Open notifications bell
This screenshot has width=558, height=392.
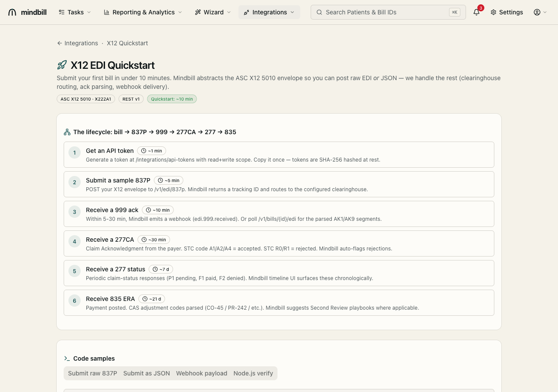[476, 12]
